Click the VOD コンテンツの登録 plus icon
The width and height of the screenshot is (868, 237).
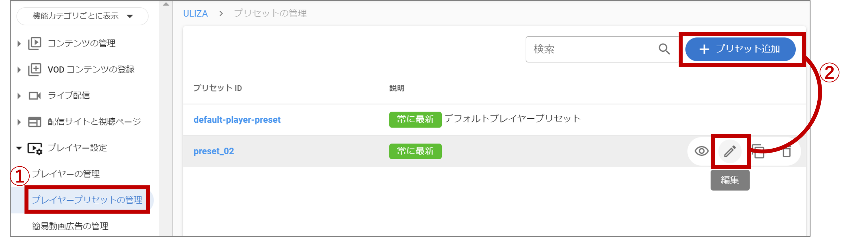pyautogui.click(x=34, y=69)
